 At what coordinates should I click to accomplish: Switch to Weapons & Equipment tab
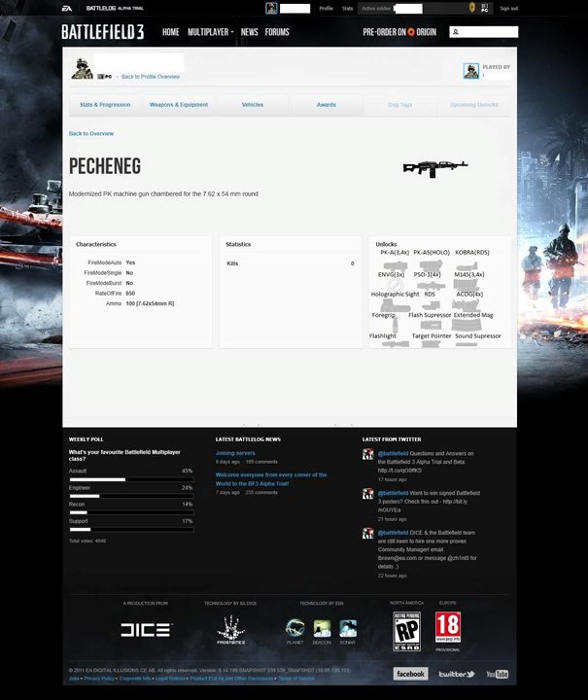(x=179, y=104)
